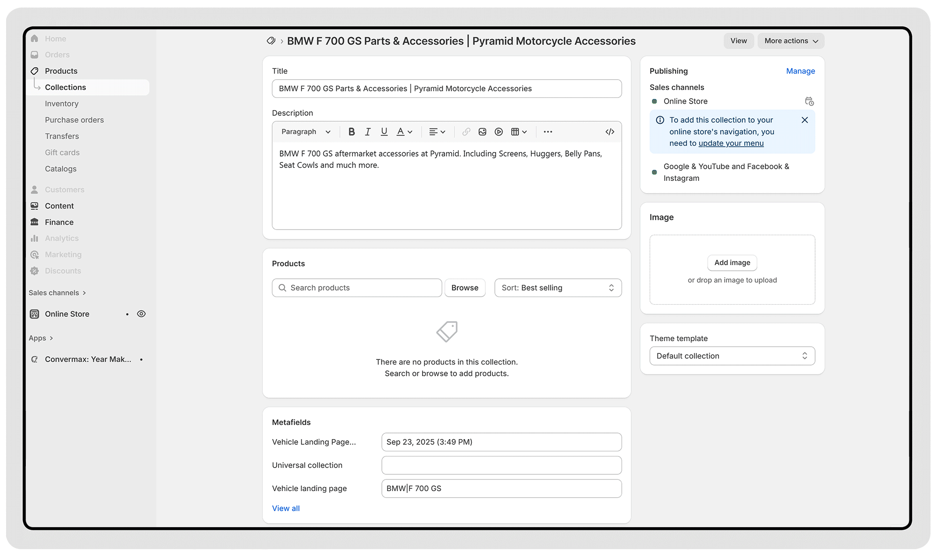Open more formatting options ellipsis

[x=547, y=132]
